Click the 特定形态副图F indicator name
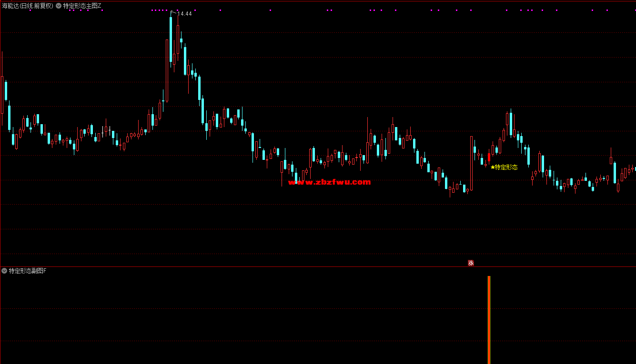The width and height of the screenshot is (636, 364). click(x=28, y=271)
